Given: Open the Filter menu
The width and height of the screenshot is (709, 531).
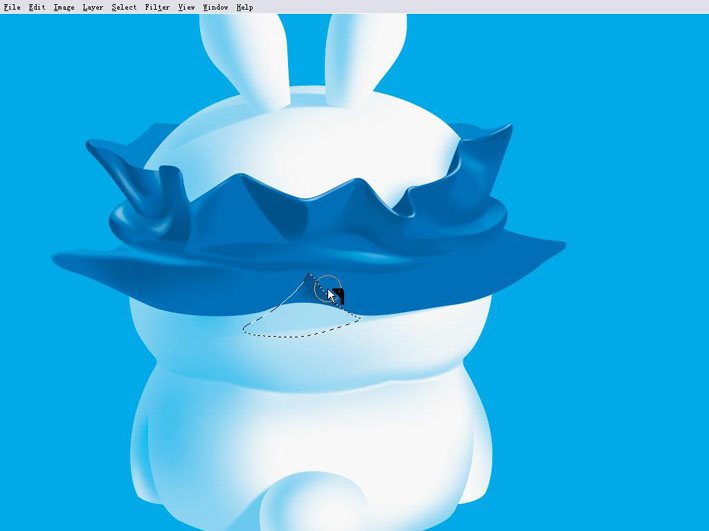Looking at the screenshot, I should pos(157,7).
